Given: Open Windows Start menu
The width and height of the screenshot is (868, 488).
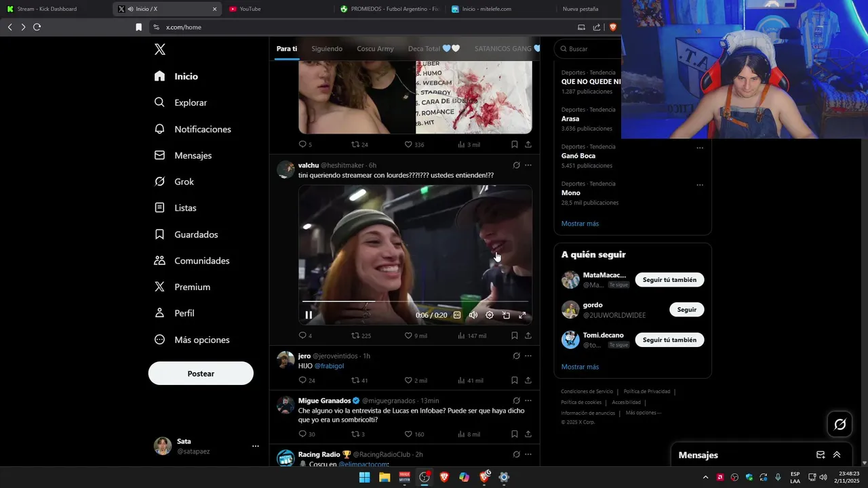Looking at the screenshot, I should [x=364, y=477].
